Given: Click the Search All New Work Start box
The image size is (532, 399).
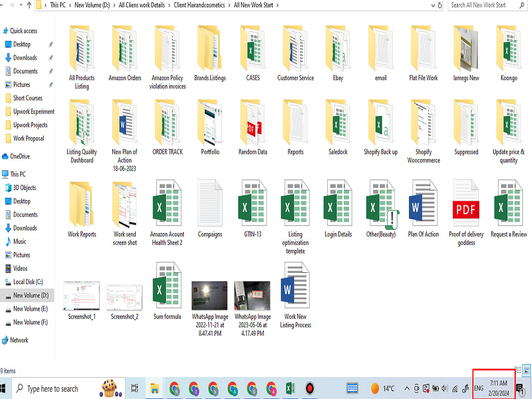Looking at the screenshot, I should (x=487, y=5).
